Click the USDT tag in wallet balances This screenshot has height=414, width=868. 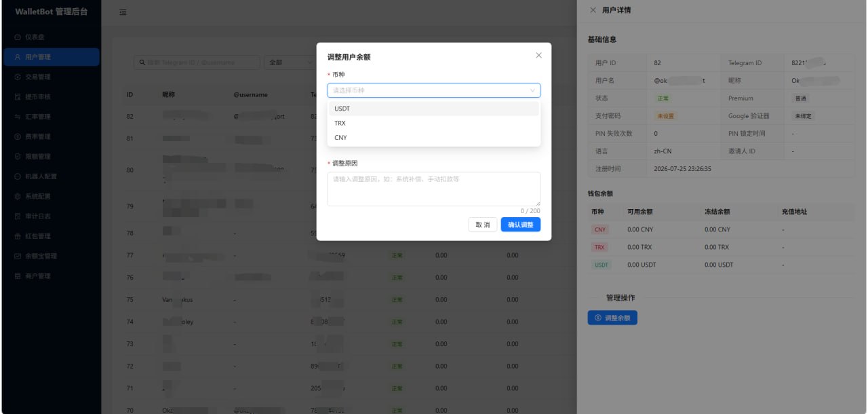(601, 265)
